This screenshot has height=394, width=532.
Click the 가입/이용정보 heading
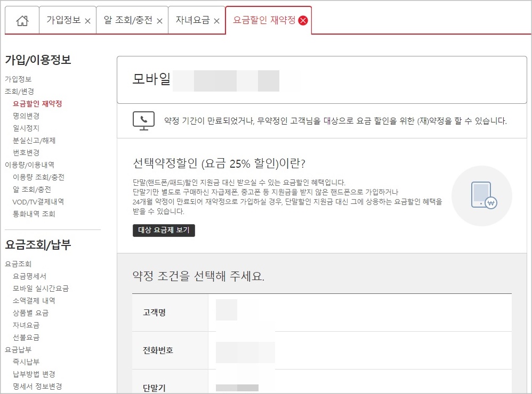(38, 60)
